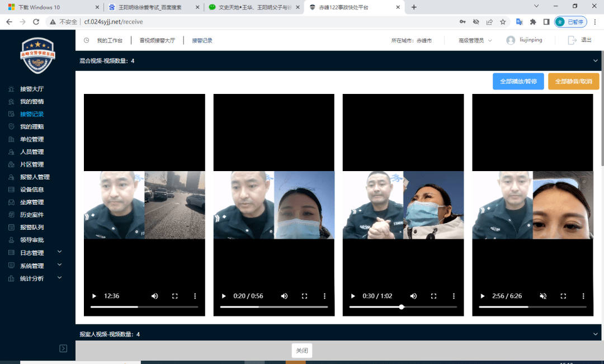Unmute the 2:56 / 6:26 video
604x364 pixels.
543,296
